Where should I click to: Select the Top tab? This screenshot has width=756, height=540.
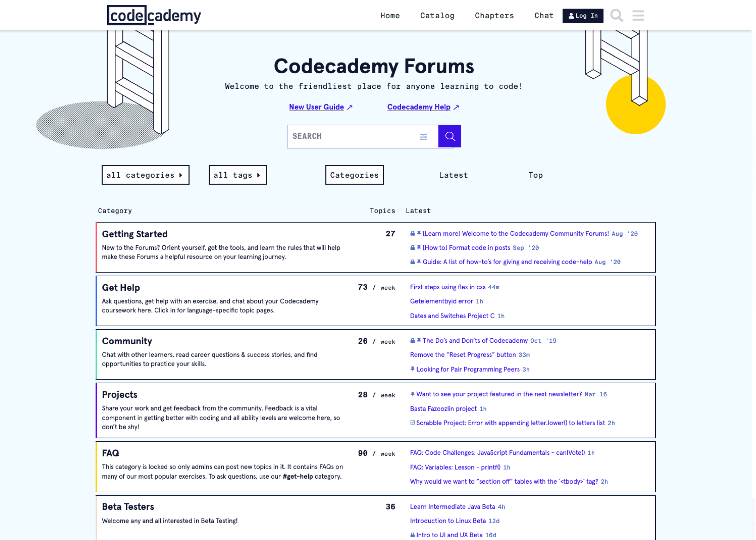tap(535, 175)
